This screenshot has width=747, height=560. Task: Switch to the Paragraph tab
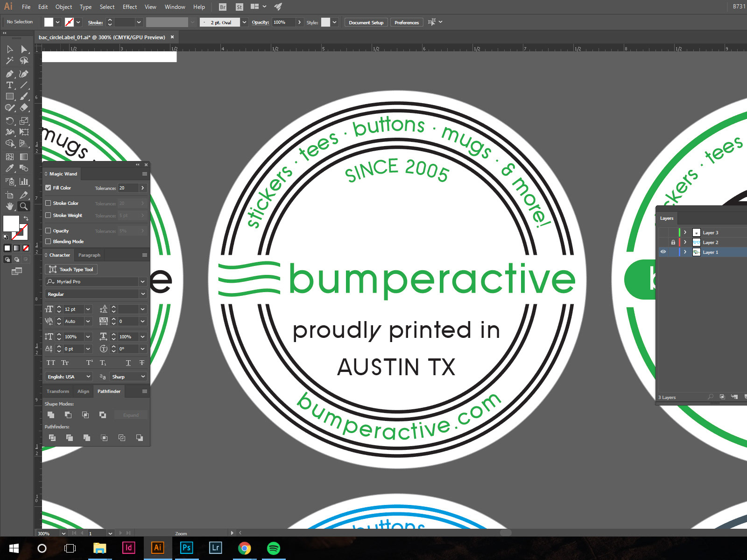[x=89, y=255]
